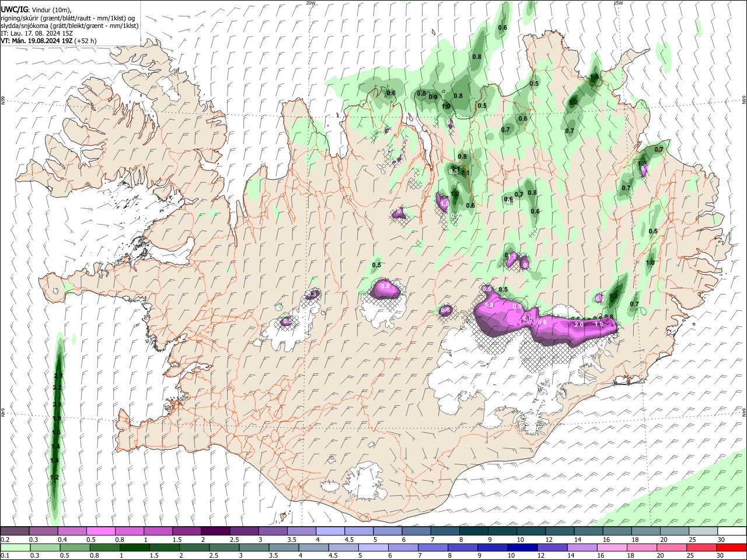Select the dark teal 8 snow legend swatch

click(473, 531)
